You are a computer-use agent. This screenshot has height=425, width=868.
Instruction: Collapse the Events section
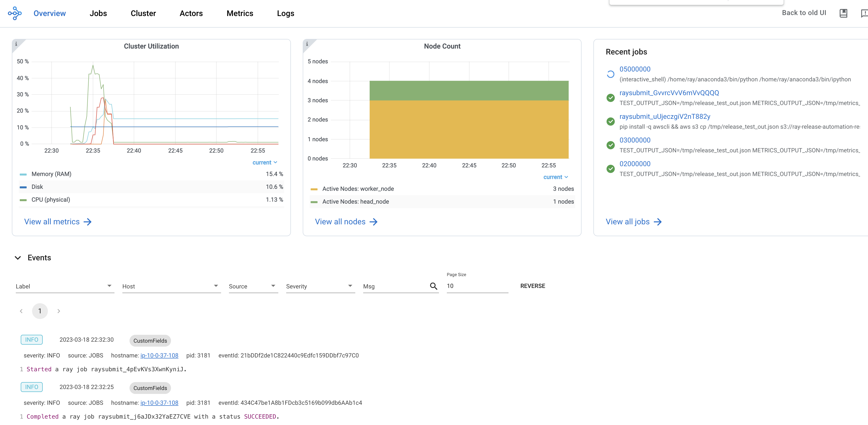(x=18, y=258)
